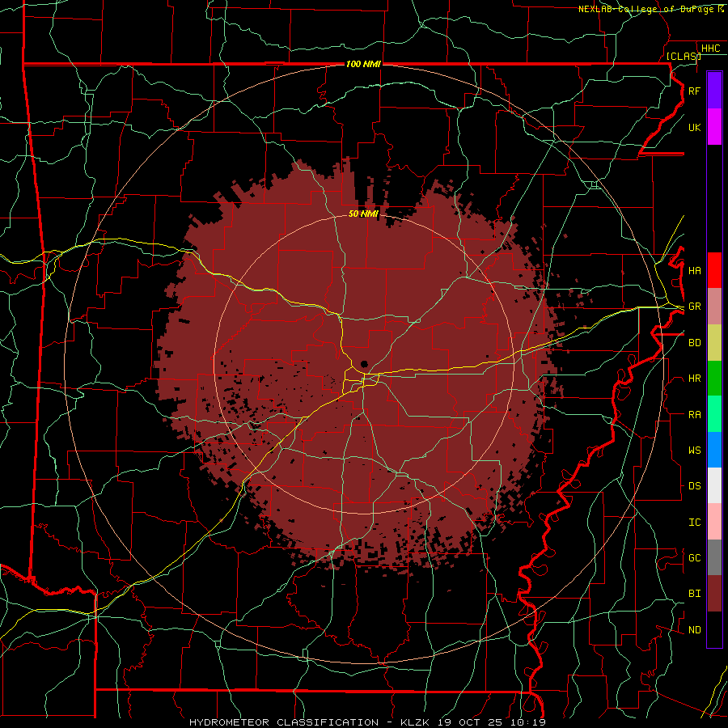Click the GR legend label

pyautogui.click(x=694, y=307)
